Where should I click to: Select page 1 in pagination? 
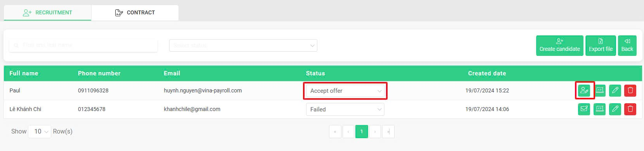(x=362, y=132)
